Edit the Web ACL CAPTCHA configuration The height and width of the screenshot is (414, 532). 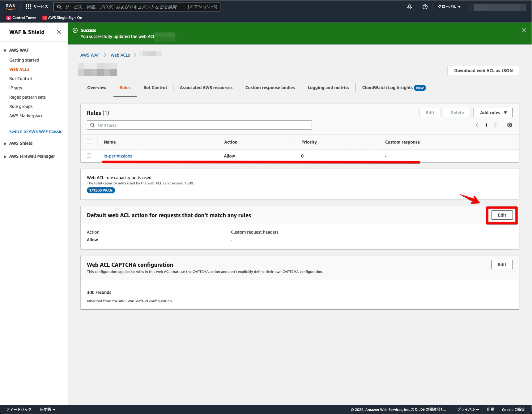[502, 265]
